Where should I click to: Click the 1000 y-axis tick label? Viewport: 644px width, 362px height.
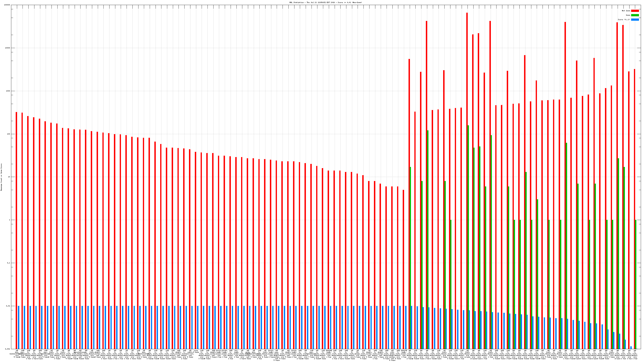point(8,91)
